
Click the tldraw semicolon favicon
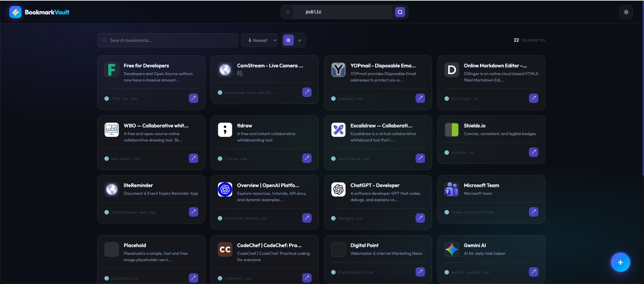[225, 130]
